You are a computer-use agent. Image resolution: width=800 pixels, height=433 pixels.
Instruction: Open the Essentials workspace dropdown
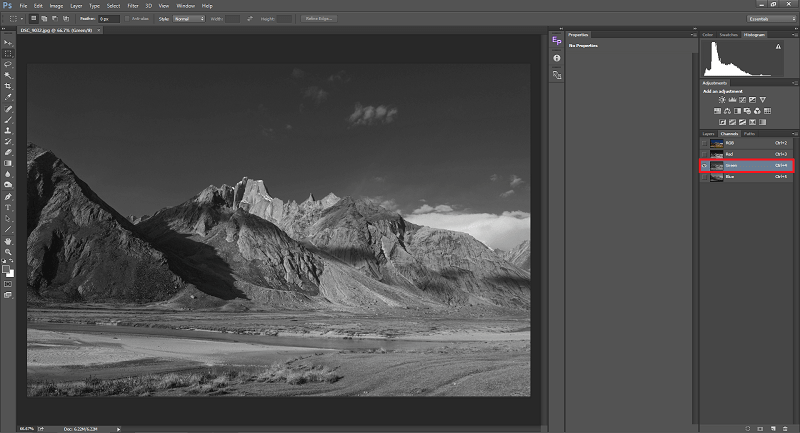[x=771, y=18]
